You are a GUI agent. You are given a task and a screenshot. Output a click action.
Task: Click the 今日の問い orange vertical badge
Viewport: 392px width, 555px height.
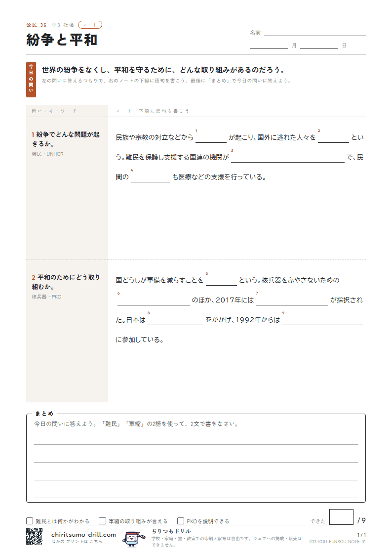[x=31, y=80]
